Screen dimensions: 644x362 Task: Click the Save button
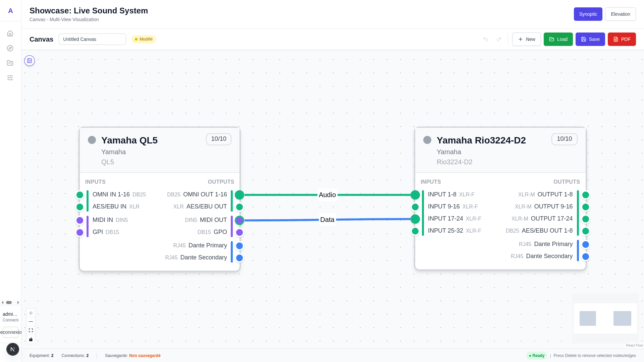pos(590,39)
